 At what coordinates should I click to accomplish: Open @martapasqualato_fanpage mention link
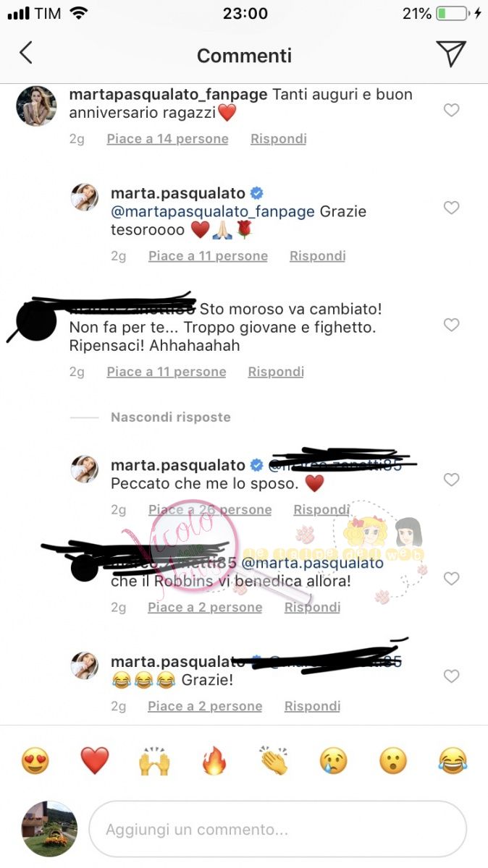click(x=213, y=212)
